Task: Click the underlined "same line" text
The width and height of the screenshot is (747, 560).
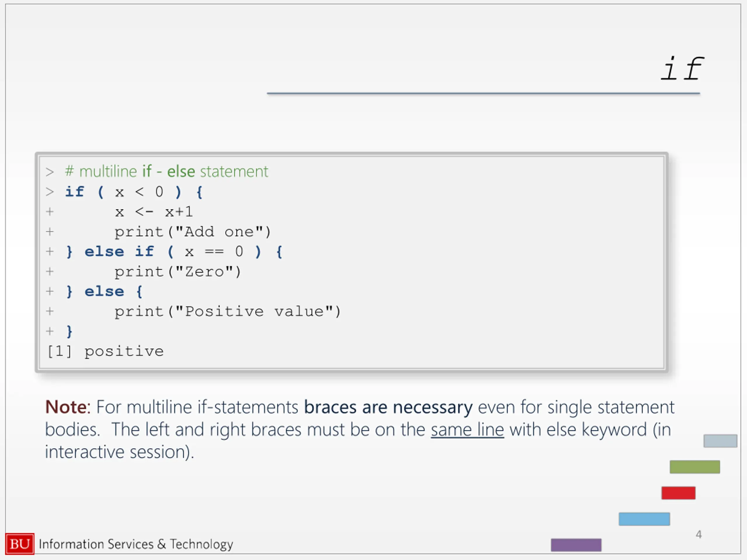Action: pyautogui.click(x=467, y=430)
